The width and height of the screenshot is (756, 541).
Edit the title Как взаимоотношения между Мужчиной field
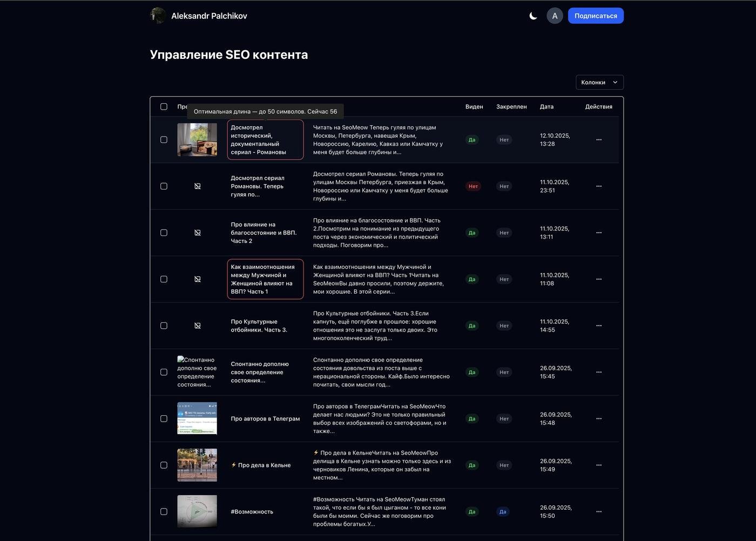265,279
